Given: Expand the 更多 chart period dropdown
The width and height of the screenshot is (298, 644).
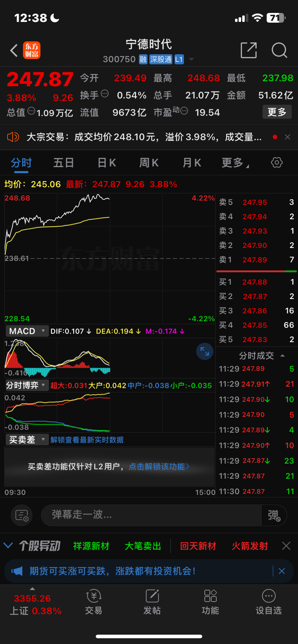Looking at the screenshot, I should [235, 163].
